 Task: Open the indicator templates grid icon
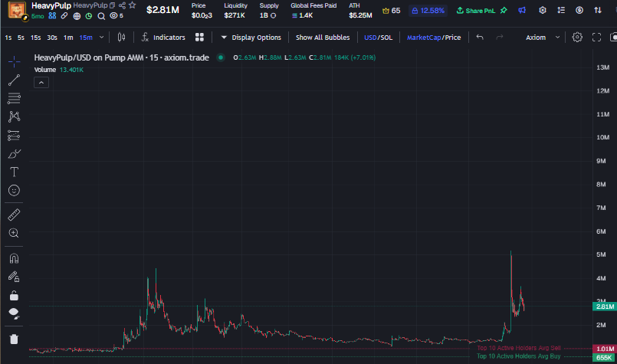pyautogui.click(x=199, y=38)
